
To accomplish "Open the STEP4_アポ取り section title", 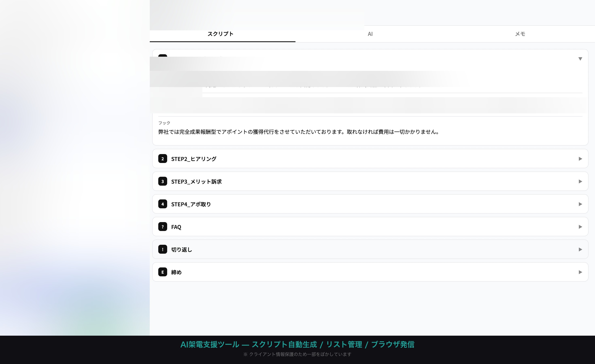I will coord(191,204).
